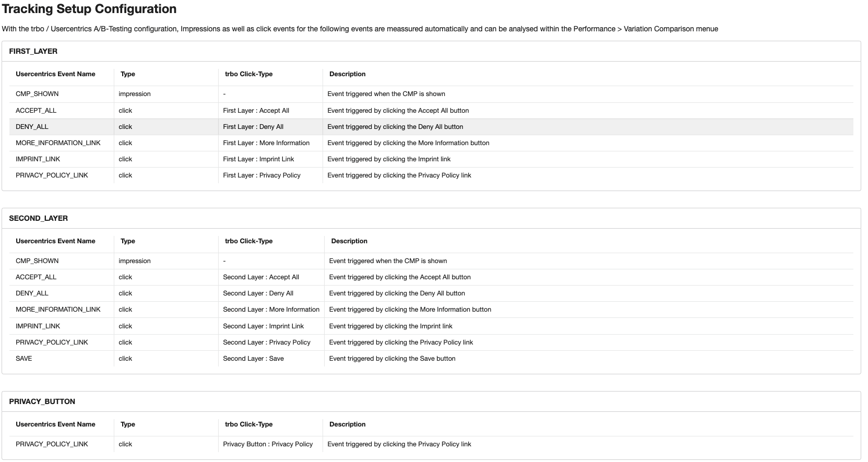Click 'Usercentrics Event Name' header in FIRST_LAYER table
This screenshot has height=462, width=868.
(x=55, y=74)
